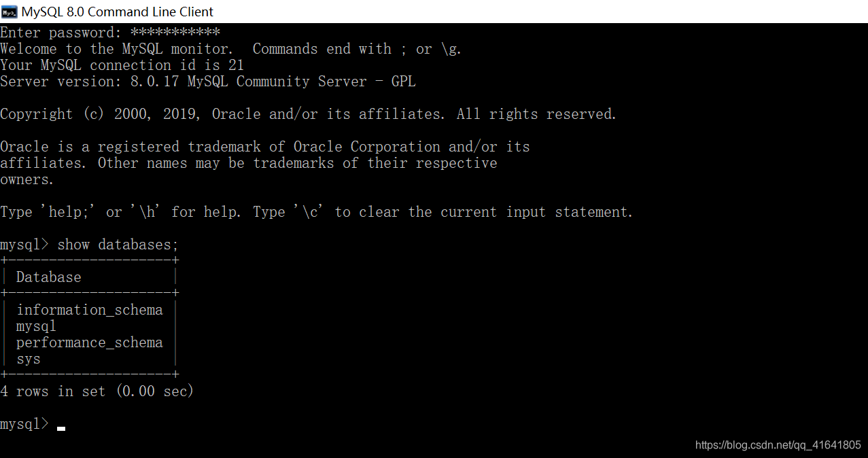This screenshot has height=458, width=868.
Task: Click the Type 'help;' instruction line
Action: tap(317, 212)
